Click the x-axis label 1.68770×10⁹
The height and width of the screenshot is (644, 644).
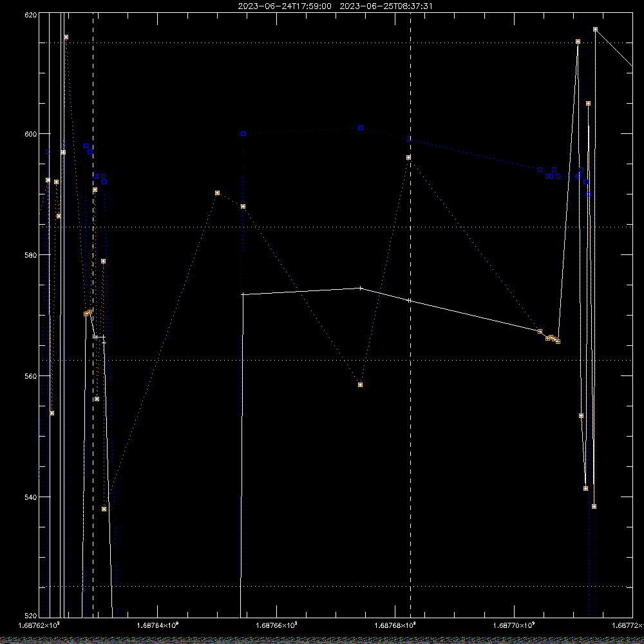[514, 625]
